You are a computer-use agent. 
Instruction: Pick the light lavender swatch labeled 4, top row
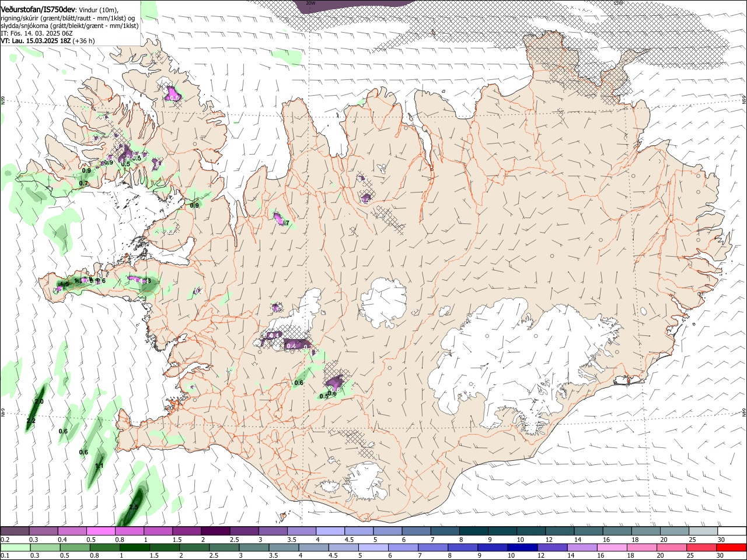click(330, 531)
